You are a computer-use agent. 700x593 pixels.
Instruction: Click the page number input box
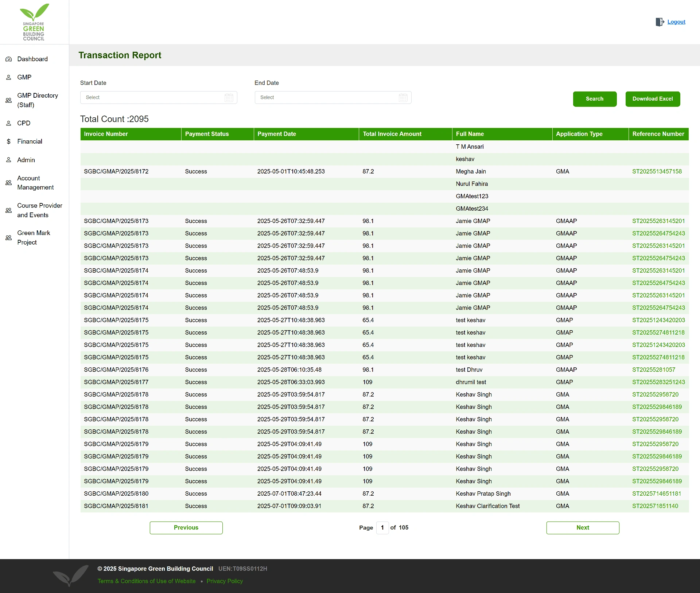[382, 528]
